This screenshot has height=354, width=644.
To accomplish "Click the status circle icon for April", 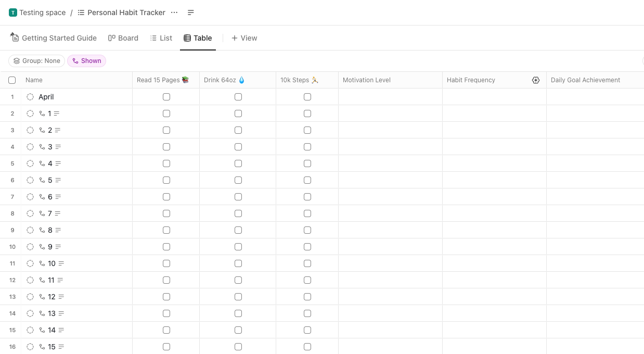I will pos(30,97).
